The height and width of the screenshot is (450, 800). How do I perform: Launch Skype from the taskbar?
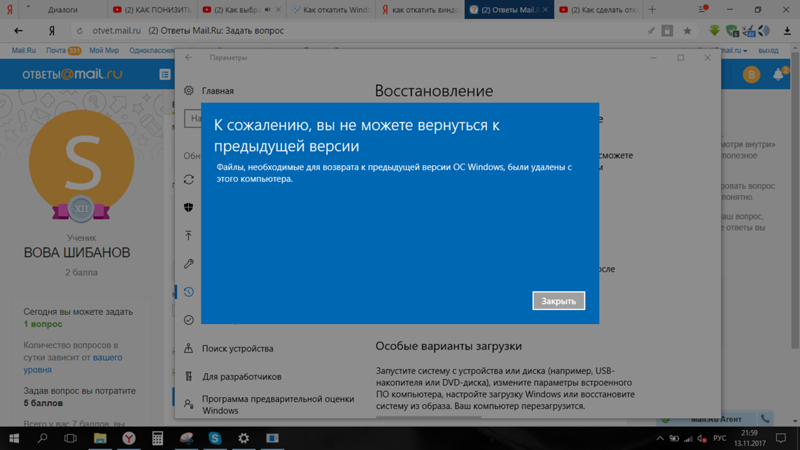pyautogui.click(x=215, y=438)
